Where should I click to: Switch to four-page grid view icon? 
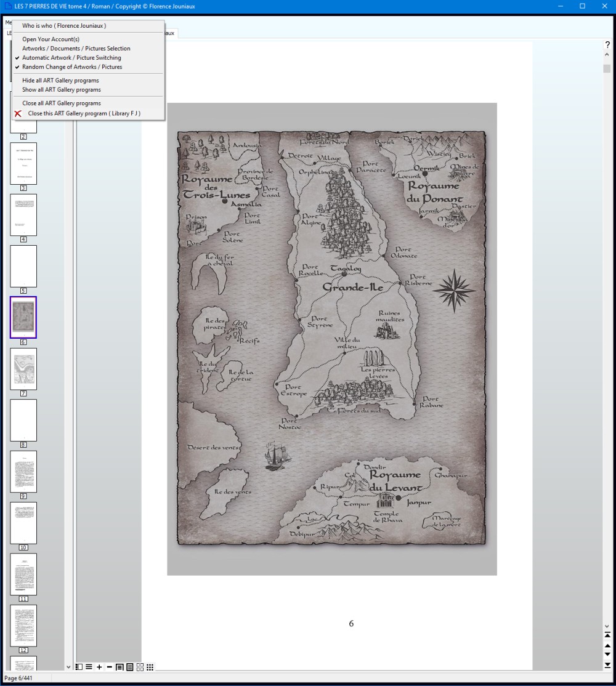140,667
